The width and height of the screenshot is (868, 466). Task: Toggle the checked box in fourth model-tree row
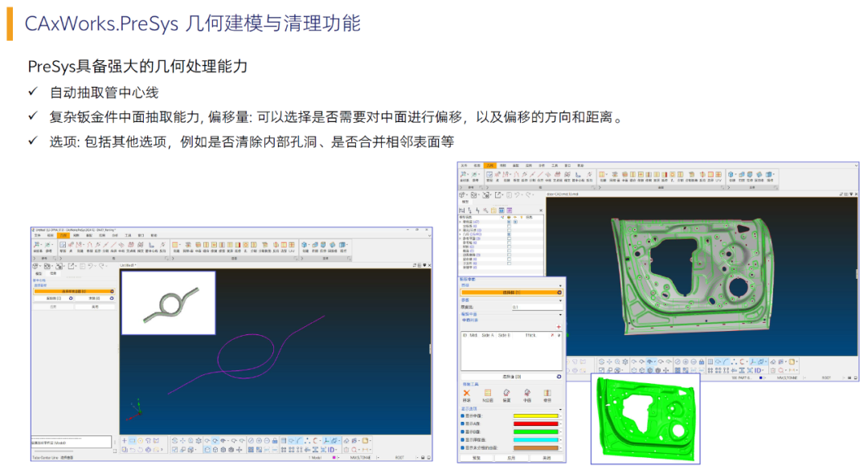[x=509, y=234]
